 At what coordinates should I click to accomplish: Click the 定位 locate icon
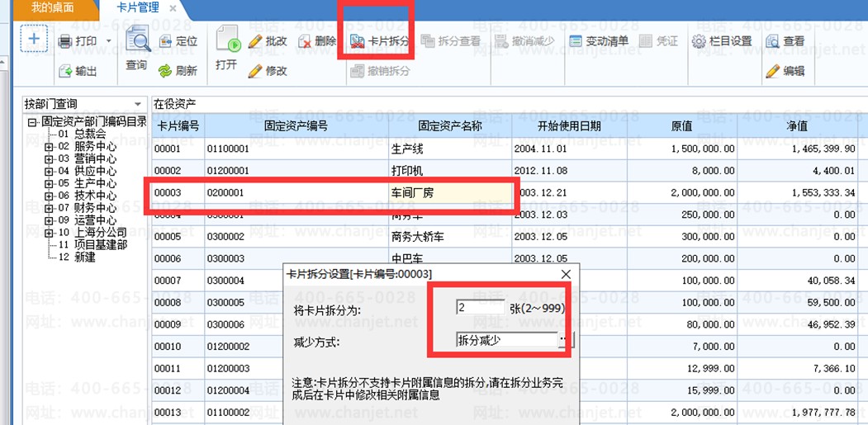(165, 41)
